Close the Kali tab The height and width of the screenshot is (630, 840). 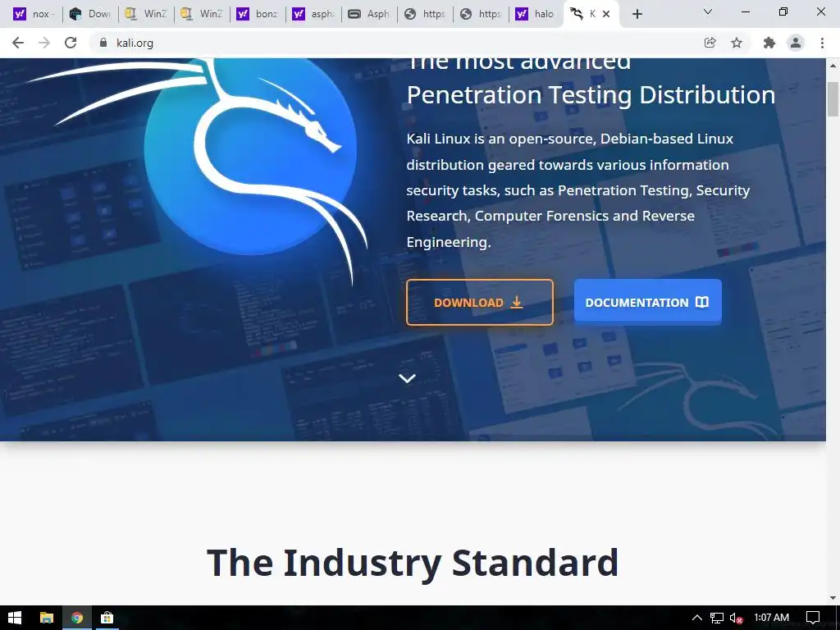coord(606,14)
